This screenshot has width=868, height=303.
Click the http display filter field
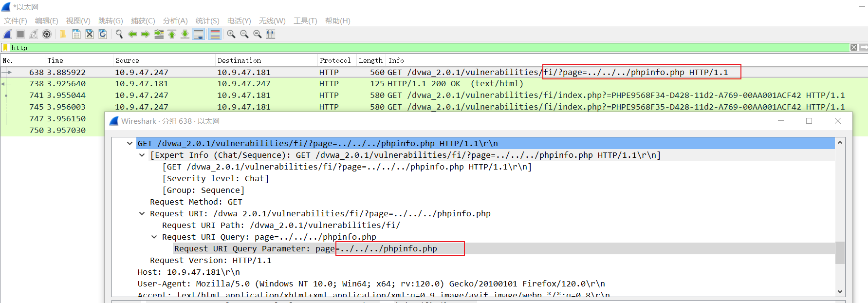(x=428, y=48)
